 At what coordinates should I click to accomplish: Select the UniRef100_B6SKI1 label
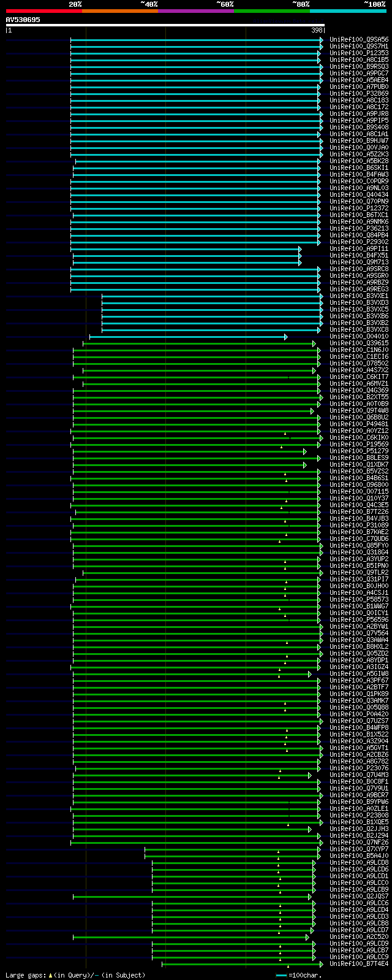click(359, 167)
